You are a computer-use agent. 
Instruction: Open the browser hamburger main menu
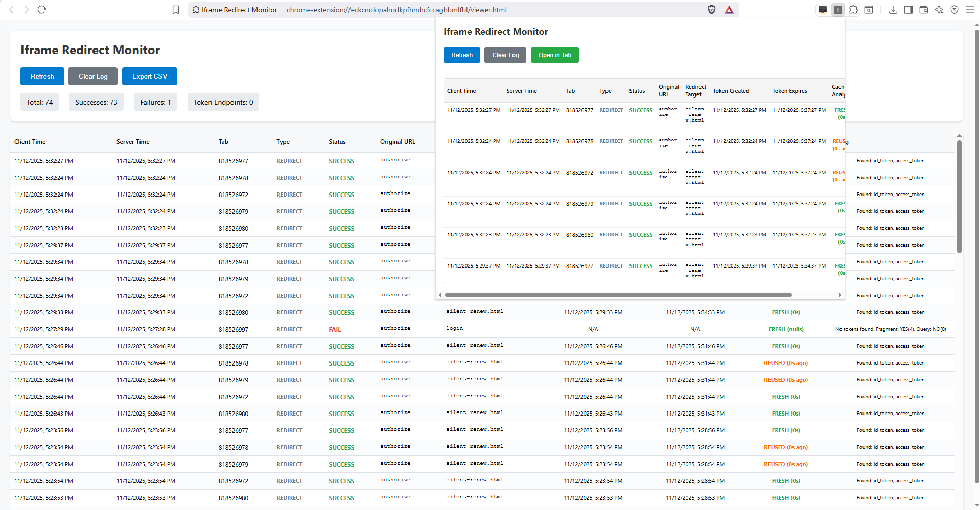click(x=969, y=10)
